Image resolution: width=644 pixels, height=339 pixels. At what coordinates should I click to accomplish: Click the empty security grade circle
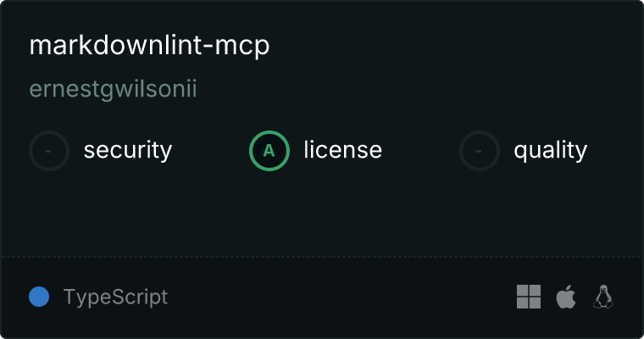point(49,151)
